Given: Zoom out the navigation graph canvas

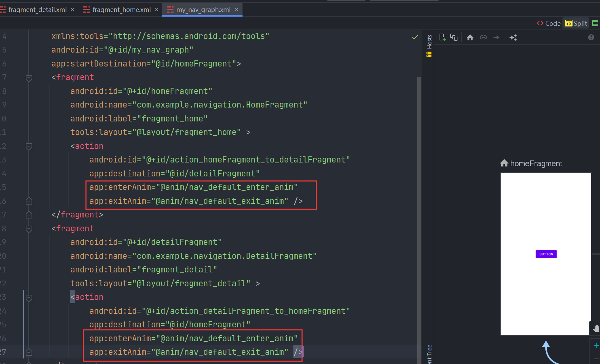Looking at the screenshot, I should 596,359.
